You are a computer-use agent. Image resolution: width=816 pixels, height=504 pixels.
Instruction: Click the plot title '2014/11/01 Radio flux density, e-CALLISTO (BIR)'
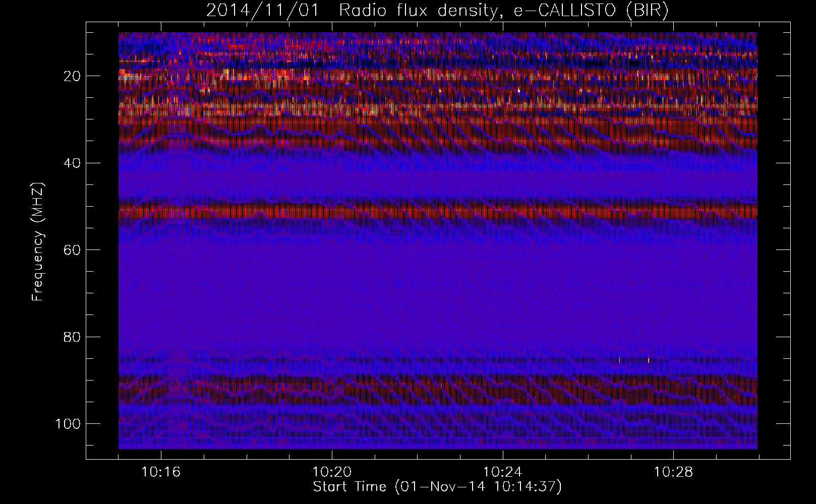(x=437, y=11)
